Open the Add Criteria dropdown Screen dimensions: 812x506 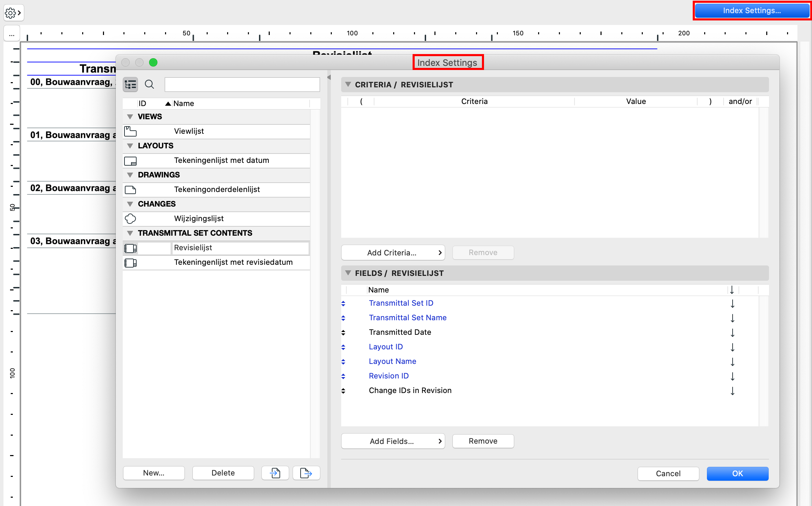(393, 253)
